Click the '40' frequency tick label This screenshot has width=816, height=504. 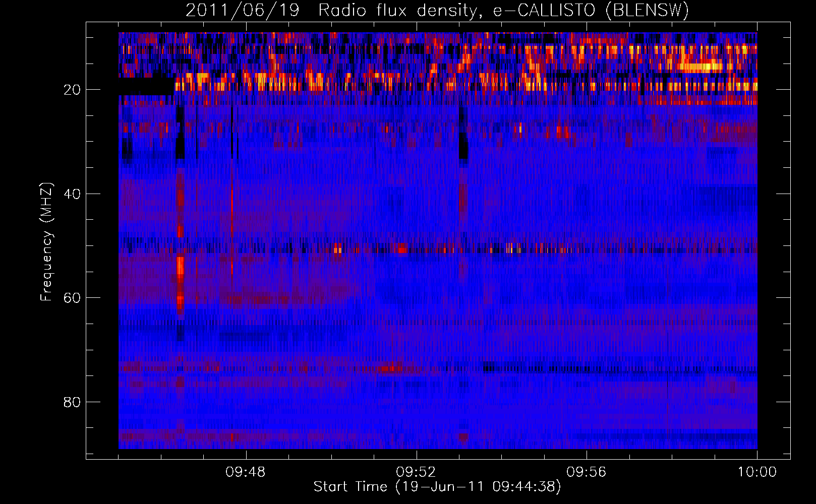72,194
